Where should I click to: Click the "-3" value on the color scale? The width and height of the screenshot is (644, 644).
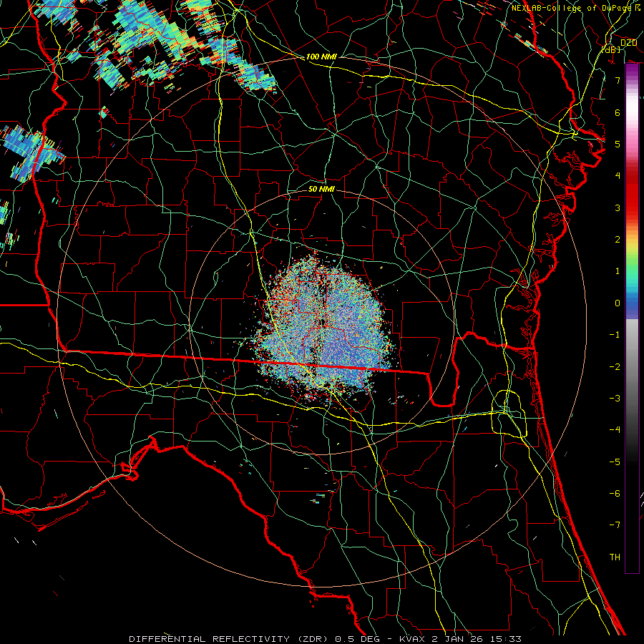[615, 399]
